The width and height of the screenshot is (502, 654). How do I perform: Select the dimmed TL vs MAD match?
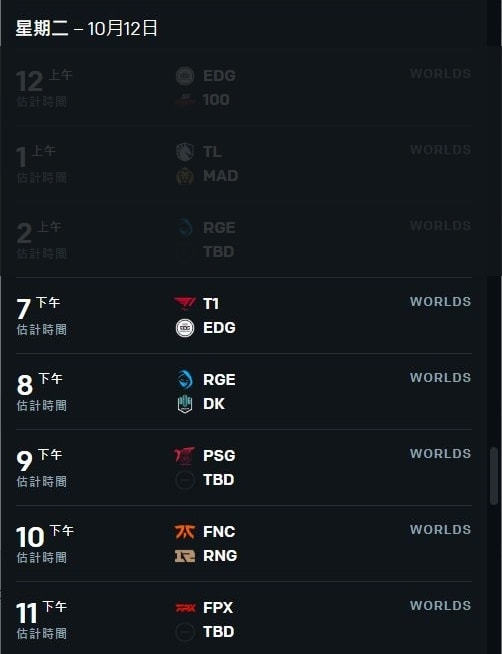pos(244,164)
